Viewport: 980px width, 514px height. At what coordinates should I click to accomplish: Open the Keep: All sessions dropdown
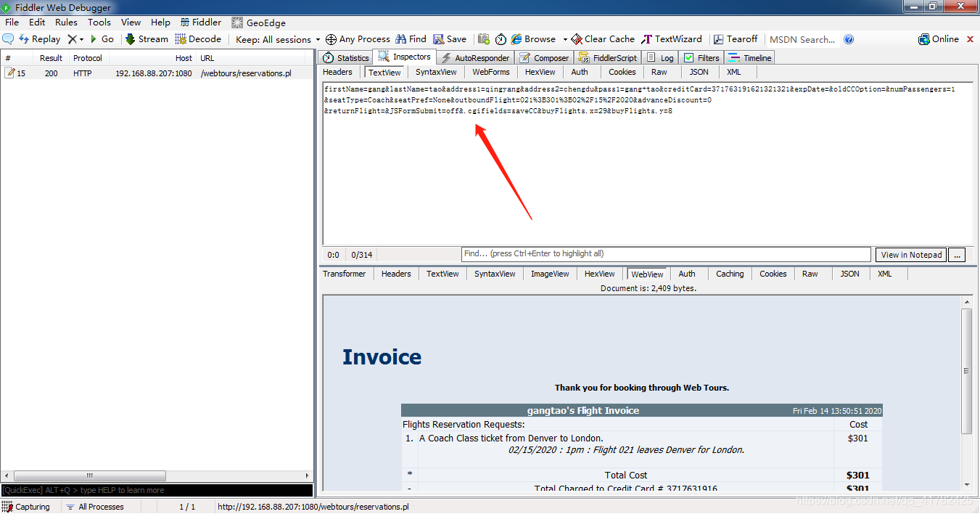[x=278, y=39]
